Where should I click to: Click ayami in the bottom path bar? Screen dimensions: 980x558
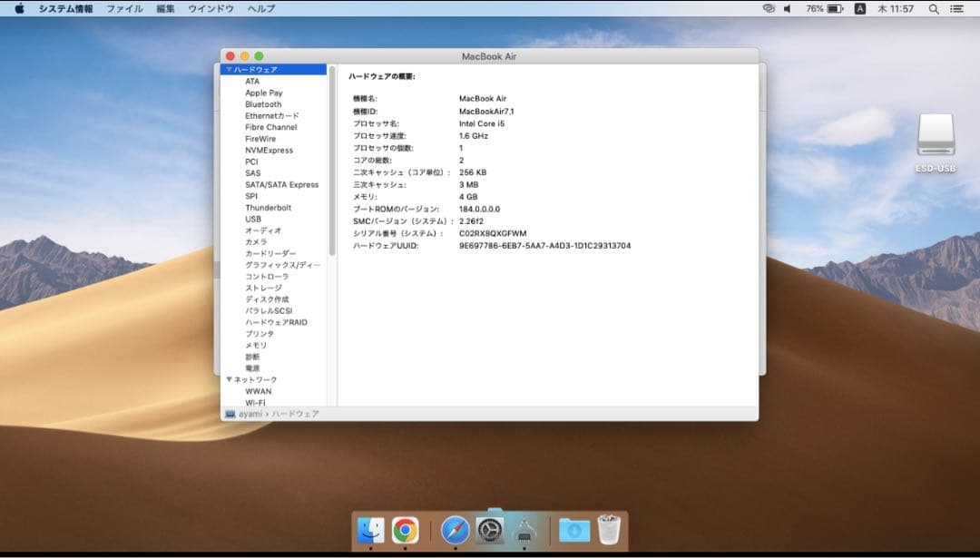click(x=250, y=414)
